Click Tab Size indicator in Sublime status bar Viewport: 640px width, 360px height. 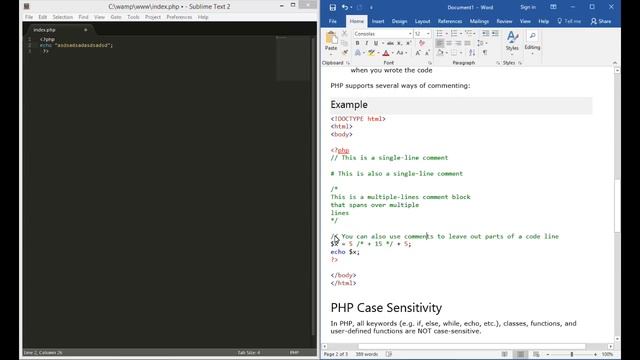[x=249, y=353]
